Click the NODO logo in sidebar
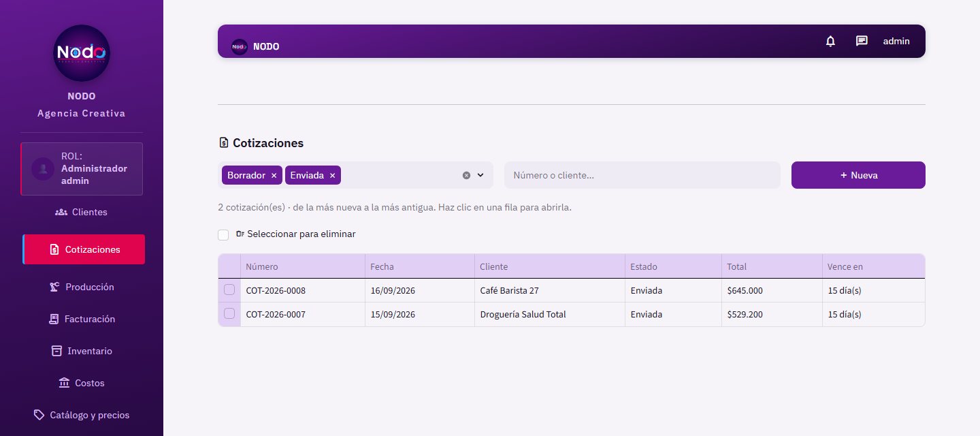 82,53
